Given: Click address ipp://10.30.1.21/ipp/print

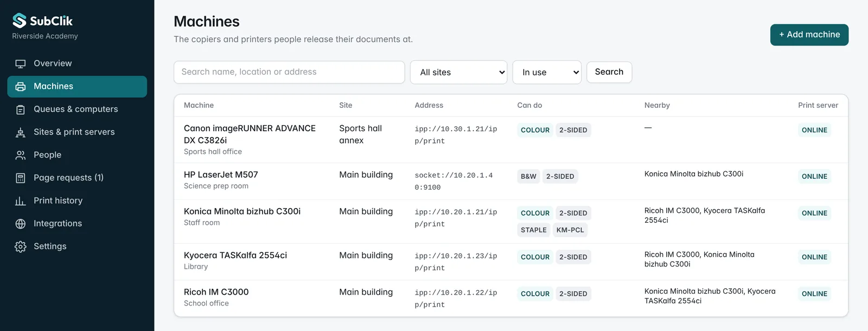Looking at the screenshot, I should pos(456,135).
